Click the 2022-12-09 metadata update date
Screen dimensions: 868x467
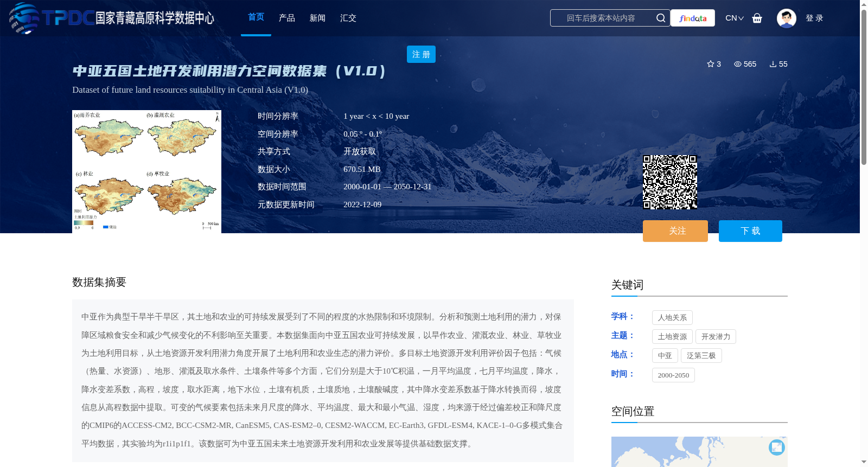point(362,204)
